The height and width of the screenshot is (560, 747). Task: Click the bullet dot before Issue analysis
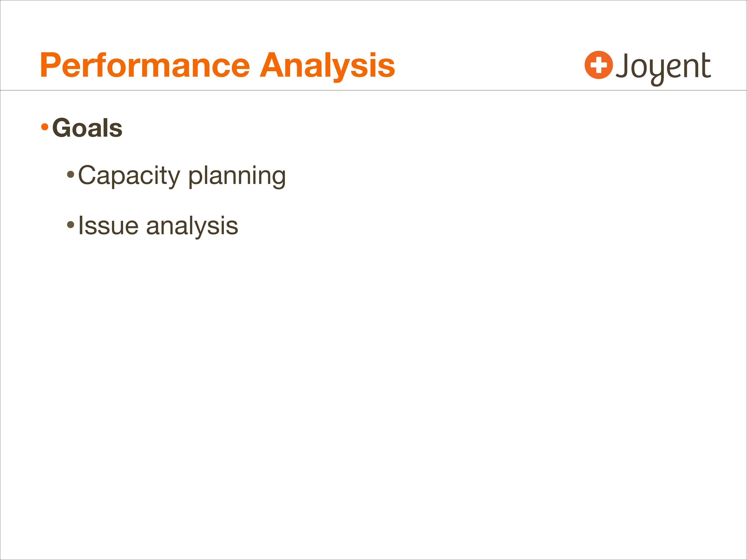tap(70, 224)
